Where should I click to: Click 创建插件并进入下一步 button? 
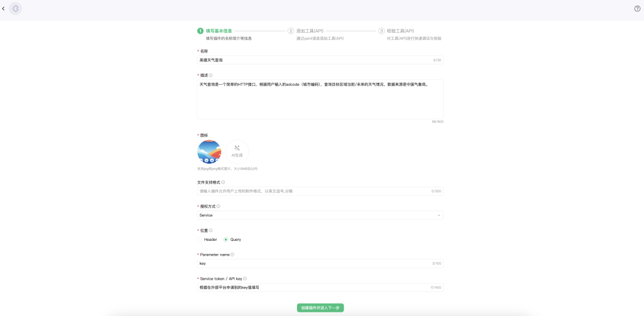(320, 308)
